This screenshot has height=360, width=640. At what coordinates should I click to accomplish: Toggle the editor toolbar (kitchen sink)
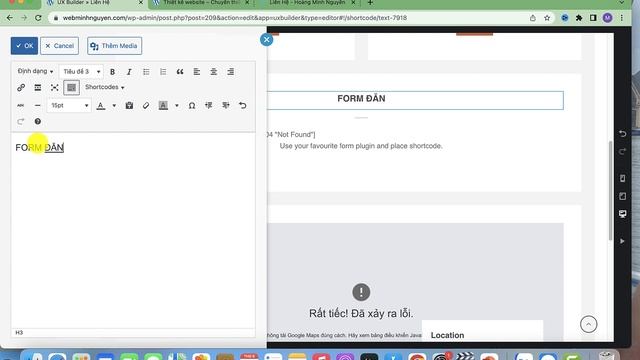pyautogui.click(x=71, y=87)
